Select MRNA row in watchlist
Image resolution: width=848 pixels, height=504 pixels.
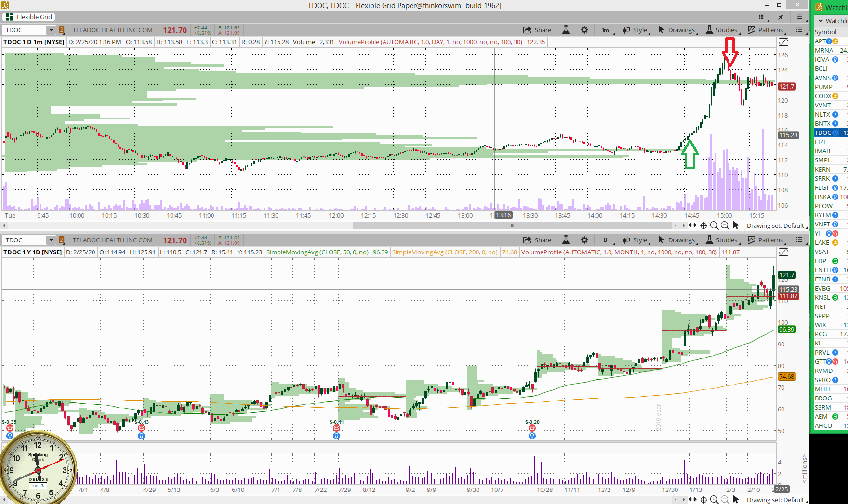coord(831,51)
